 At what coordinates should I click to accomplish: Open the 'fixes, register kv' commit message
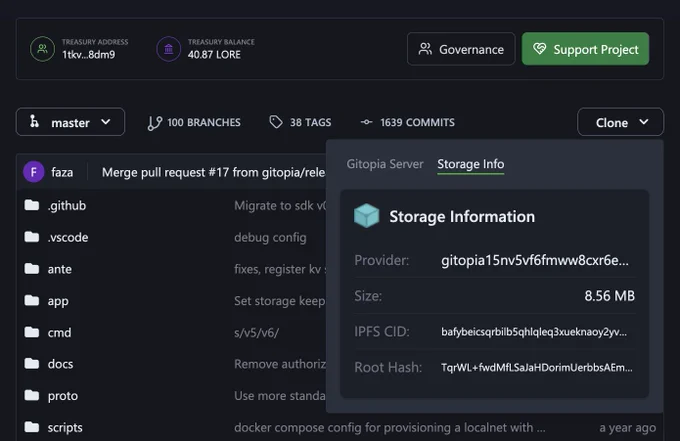coord(280,269)
